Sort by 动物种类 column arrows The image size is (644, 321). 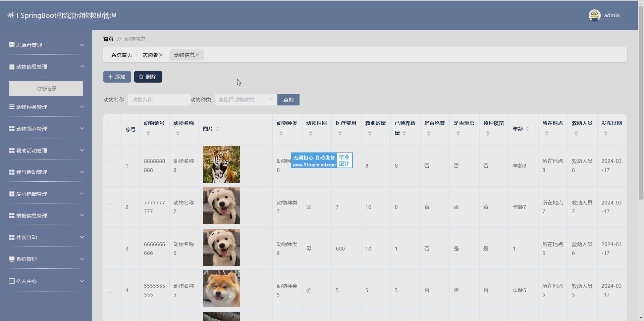(x=281, y=133)
